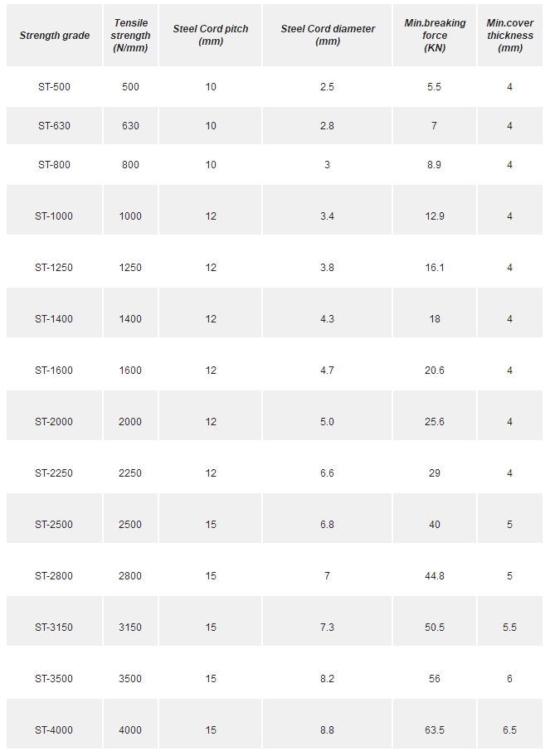Screen dimensions: 550x756
Task: Click the ST-500 grade cell
Action: [x=55, y=87]
